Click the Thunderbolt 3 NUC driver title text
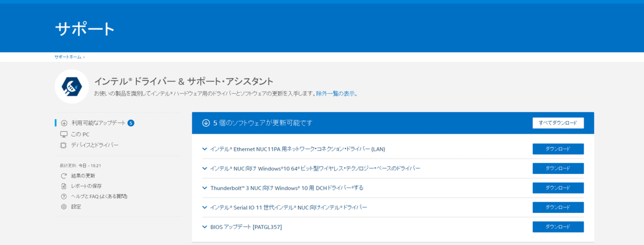 pos(287,188)
